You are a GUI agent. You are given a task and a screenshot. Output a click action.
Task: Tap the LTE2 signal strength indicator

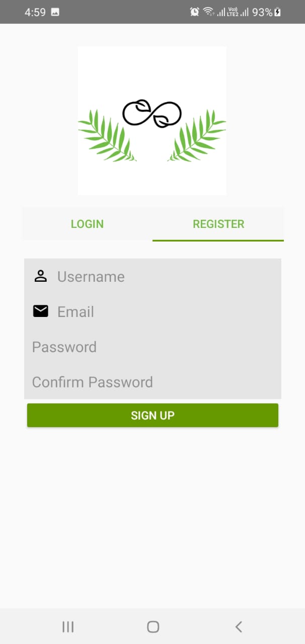(239, 12)
